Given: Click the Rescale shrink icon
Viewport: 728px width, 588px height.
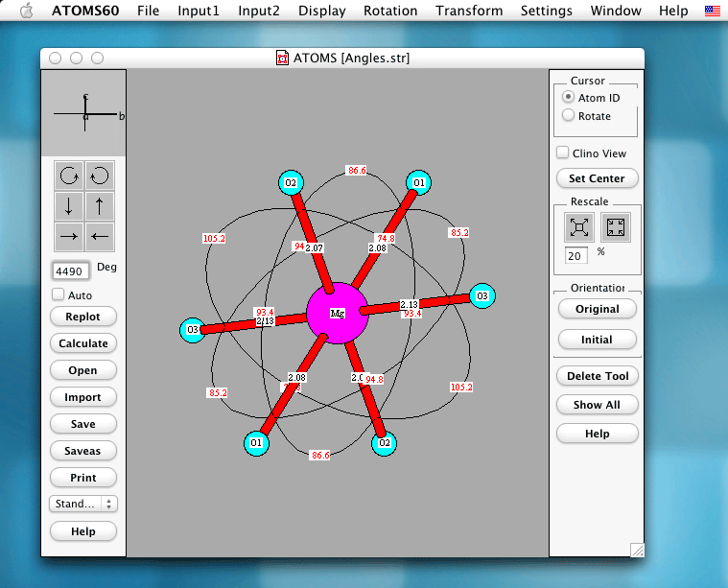Looking at the screenshot, I should tap(616, 226).
